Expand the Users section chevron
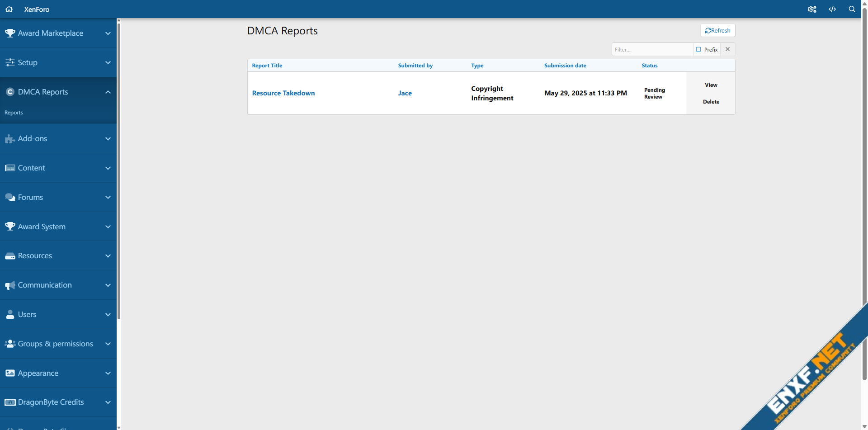Image resolution: width=868 pixels, height=430 pixels. (x=108, y=314)
